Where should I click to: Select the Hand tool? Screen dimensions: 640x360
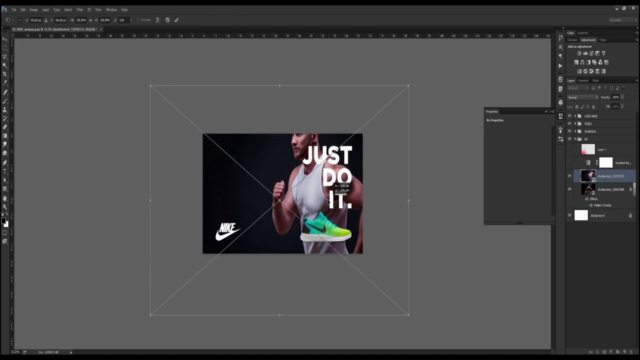5,198
